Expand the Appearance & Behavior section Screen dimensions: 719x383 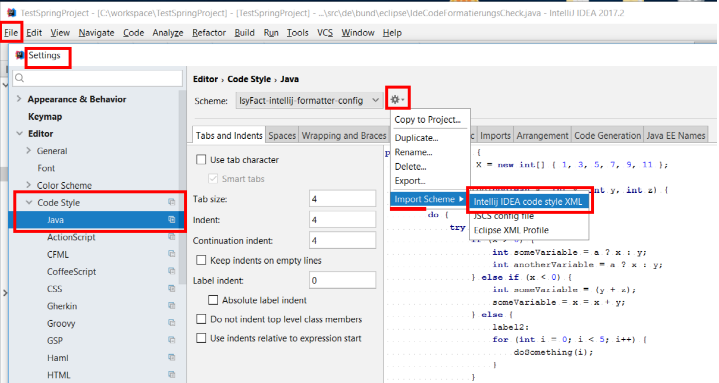[19, 99]
